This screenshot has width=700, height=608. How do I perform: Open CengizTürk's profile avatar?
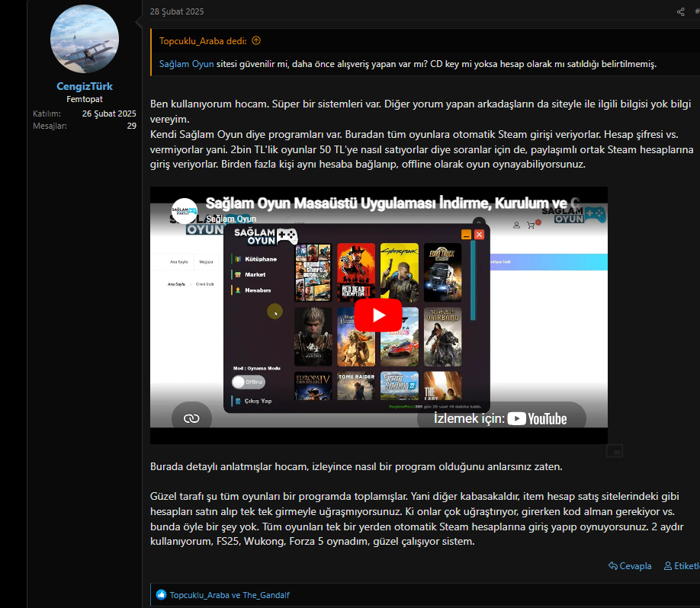(85, 39)
